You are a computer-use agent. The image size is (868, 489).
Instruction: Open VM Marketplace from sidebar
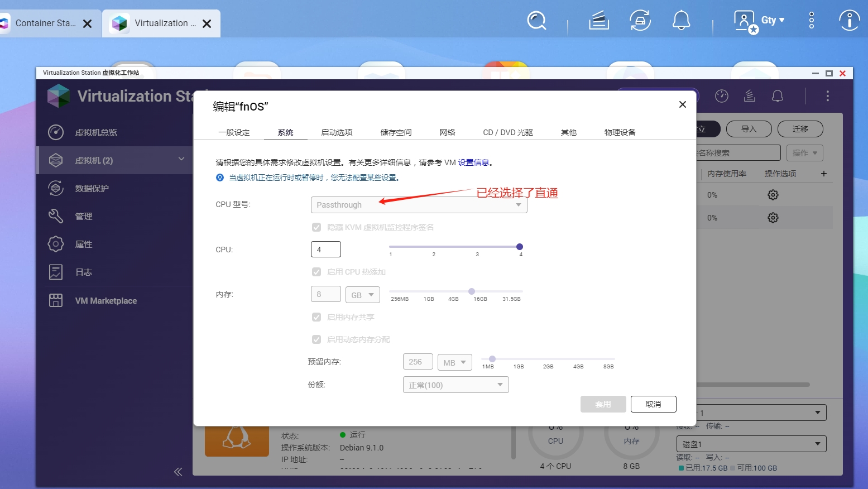pyautogui.click(x=105, y=300)
